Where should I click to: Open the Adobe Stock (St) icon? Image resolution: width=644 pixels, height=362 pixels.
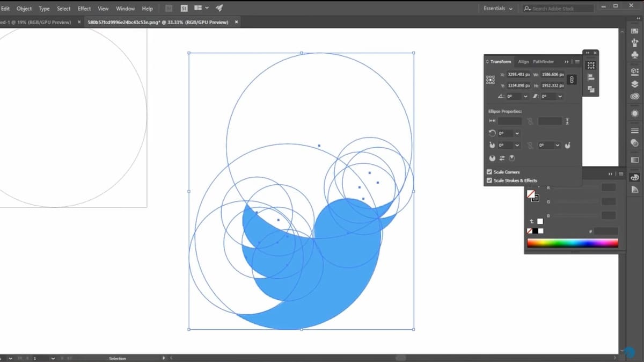(x=184, y=9)
